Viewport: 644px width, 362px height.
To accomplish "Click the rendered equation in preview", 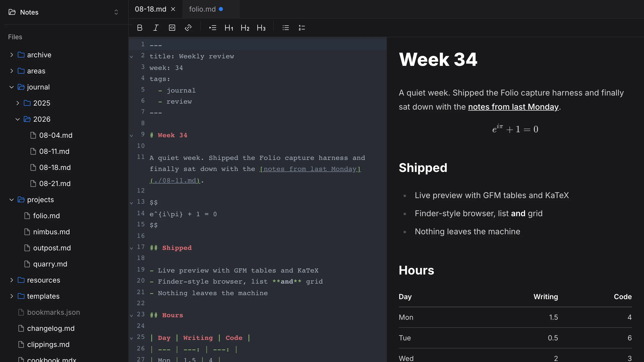I will pyautogui.click(x=515, y=129).
